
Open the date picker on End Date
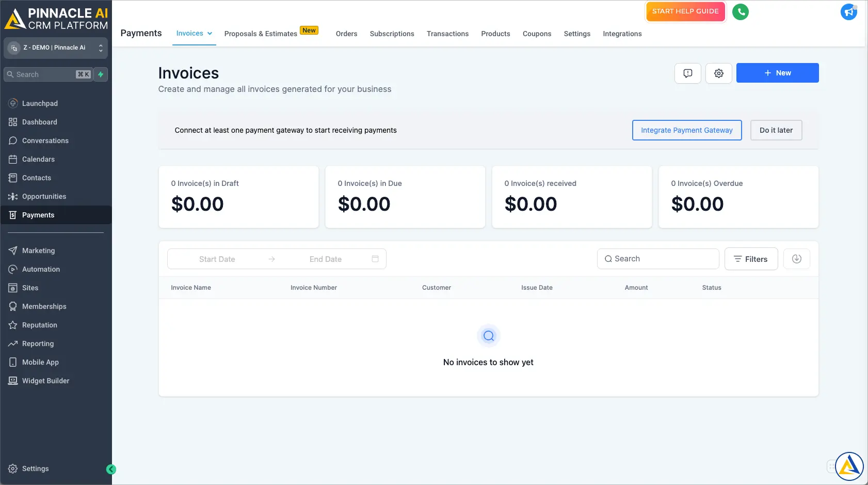pyautogui.click(x=375, y=259)
